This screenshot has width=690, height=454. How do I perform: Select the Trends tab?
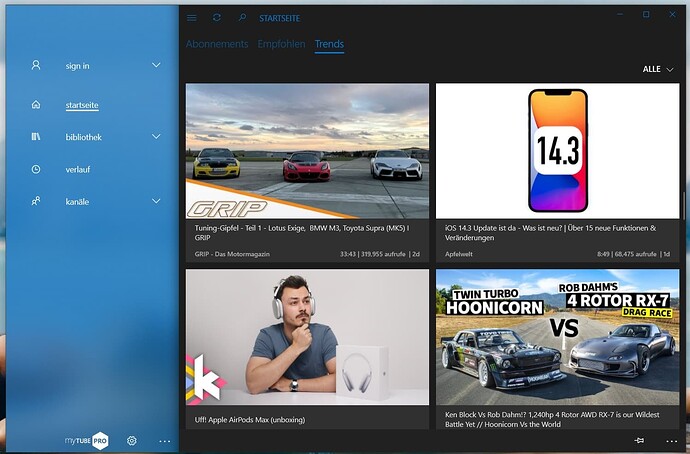pos(329,44)
